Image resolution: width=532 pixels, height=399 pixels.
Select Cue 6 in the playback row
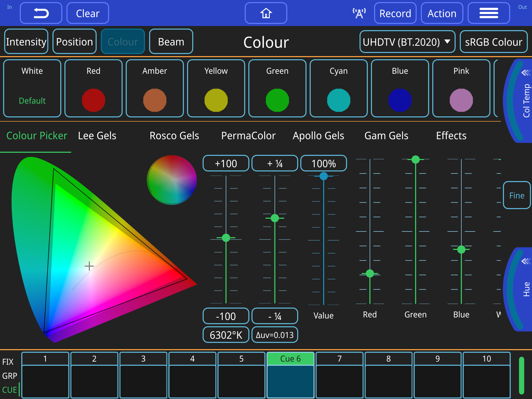290,359
